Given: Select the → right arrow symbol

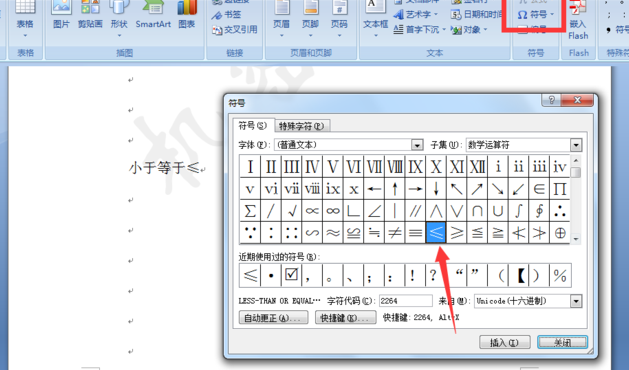Looking at the screenshot, I should tap(415, 189).
